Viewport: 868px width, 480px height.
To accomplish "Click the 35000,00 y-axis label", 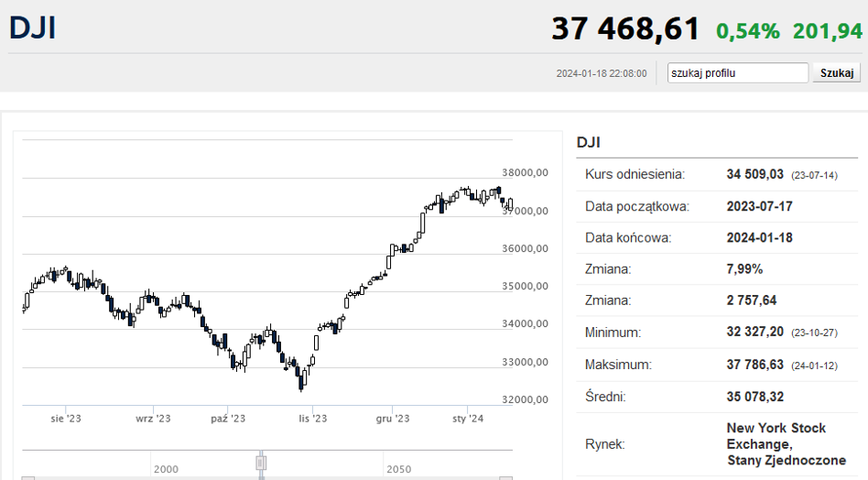I will point(525,286).
